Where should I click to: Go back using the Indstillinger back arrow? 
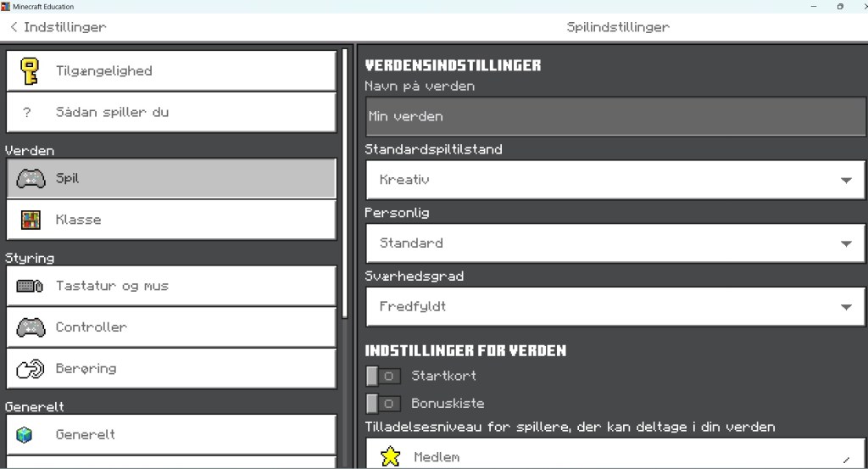[14, 27]
